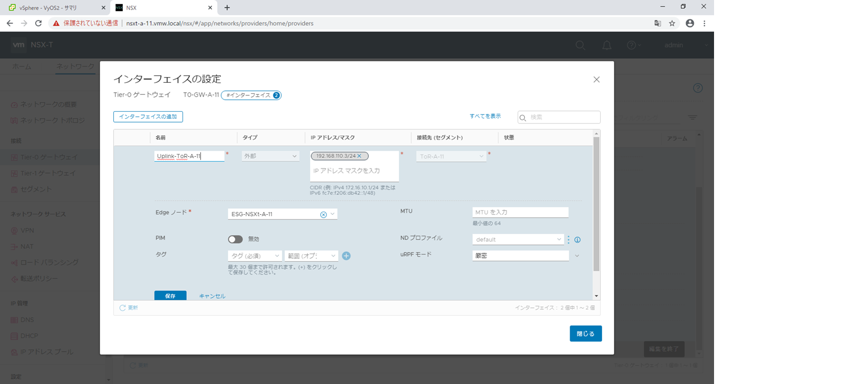
Task: Open the 範囲 scope dropdown
Action: coord(311,256)
